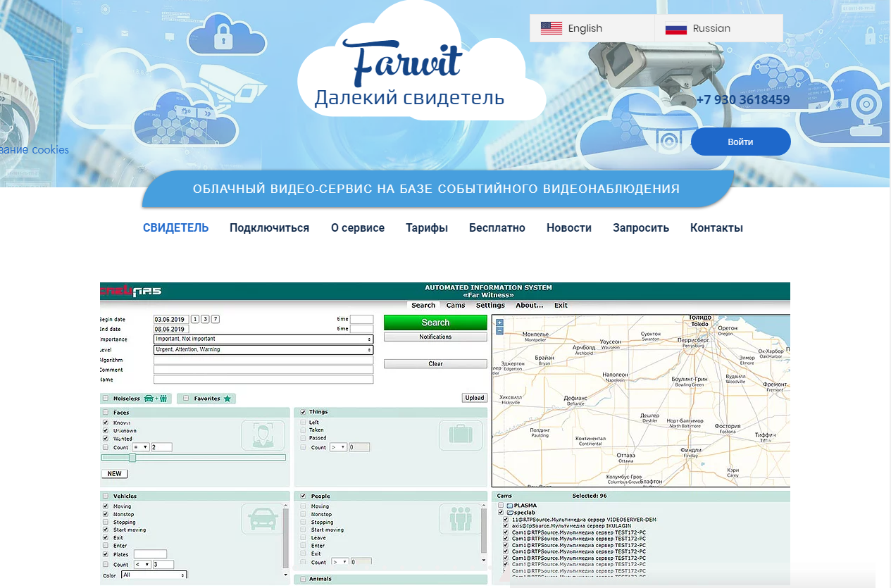Check the Animals section checkbox
The image size is (891, 588).
point(303,580)
